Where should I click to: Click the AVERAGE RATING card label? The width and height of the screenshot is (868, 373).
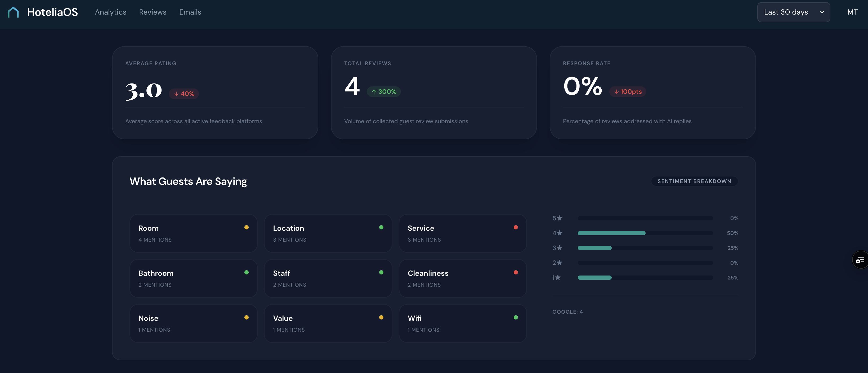[x=151, y=63]
